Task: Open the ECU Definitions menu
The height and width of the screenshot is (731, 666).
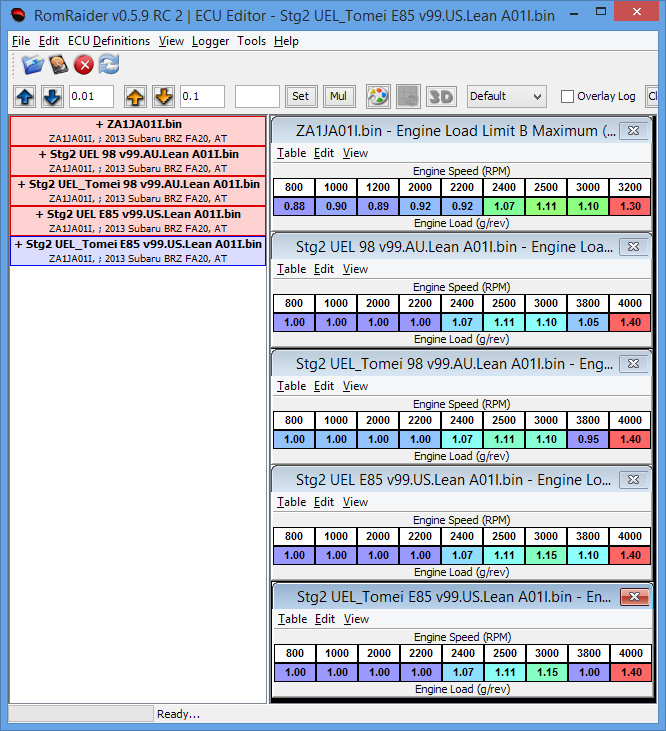Action: pos(109,41)
